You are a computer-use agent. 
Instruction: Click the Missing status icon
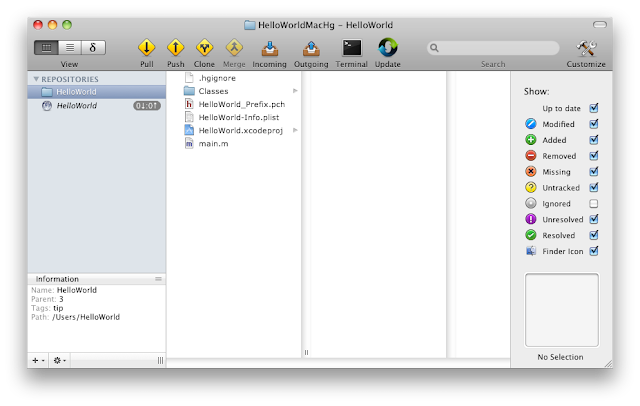tap(531, 171)
